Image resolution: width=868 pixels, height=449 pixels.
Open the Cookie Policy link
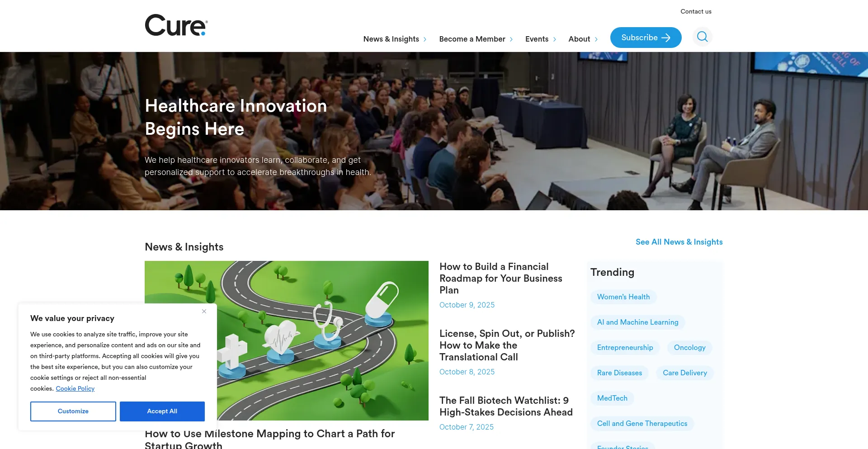click(x=75, y=388)
